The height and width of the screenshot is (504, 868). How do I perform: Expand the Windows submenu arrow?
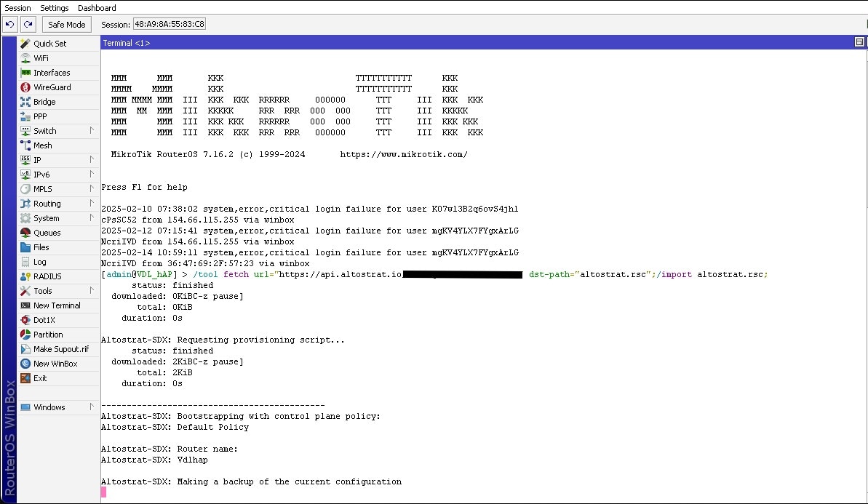tap(92, 407)
